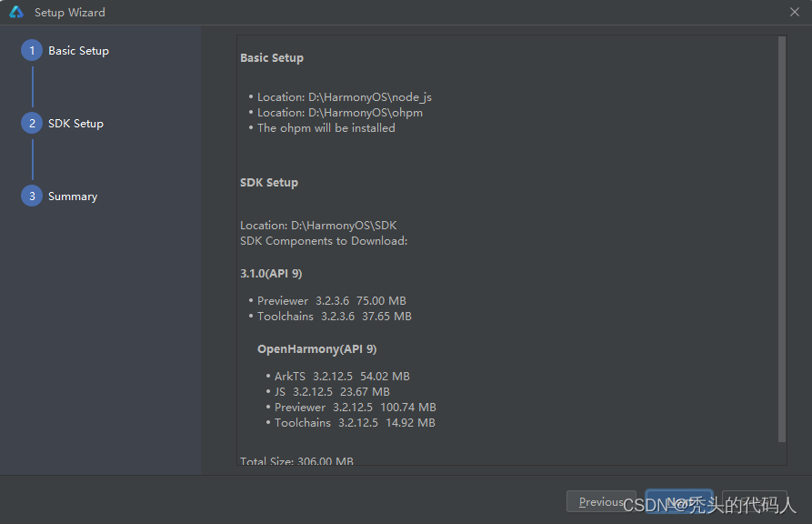Select 'Toolchains 3.2.12.5 14.92 MB' entry
Image resolution: width=812 pixels, height=524 pixels.
coord(355,423)
